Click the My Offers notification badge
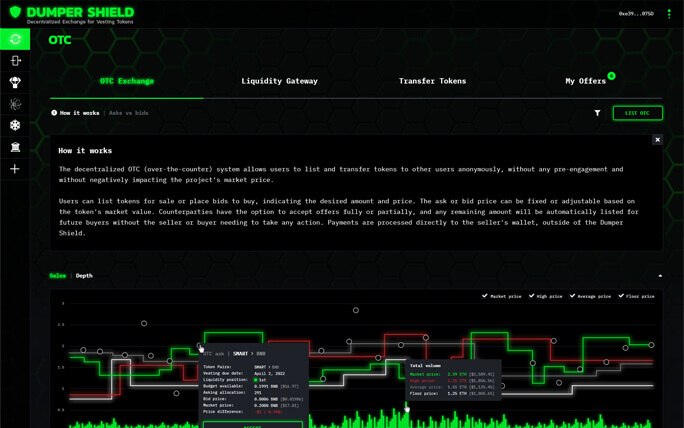Image resolution: width=684 pixels, height=428 pixels. (x=611, y=76)
